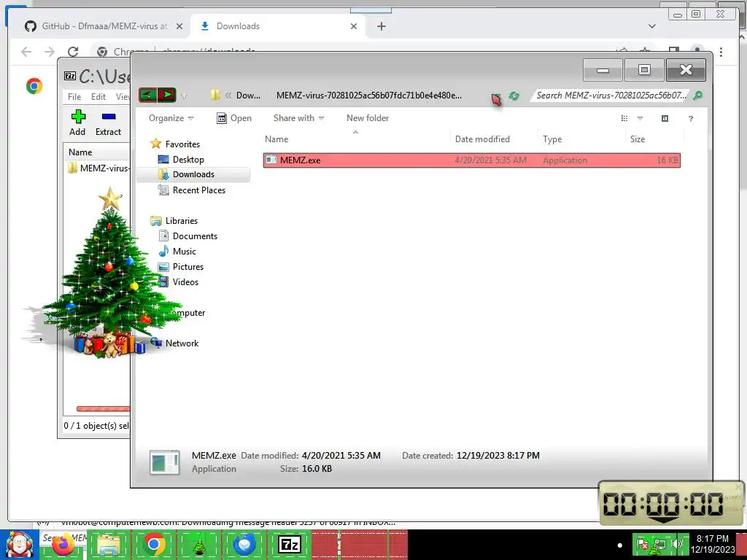This screenshot has width=747, height=560.
Task: Sort by the Name column header
Action: pos(355,139)
